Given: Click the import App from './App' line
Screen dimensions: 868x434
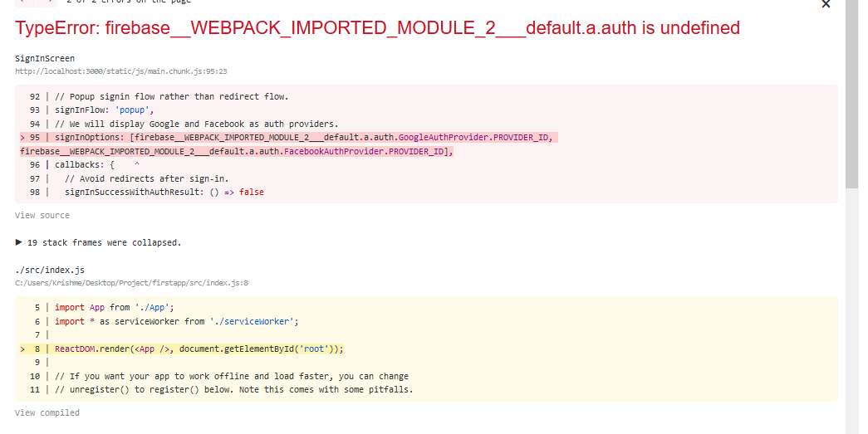Looking at the screenshot, I should 105,307.
